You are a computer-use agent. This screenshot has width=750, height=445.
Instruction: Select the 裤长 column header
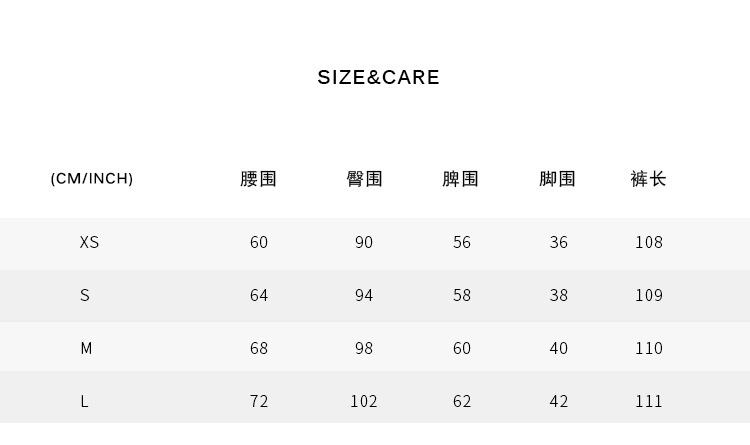(x=649, y=179)
